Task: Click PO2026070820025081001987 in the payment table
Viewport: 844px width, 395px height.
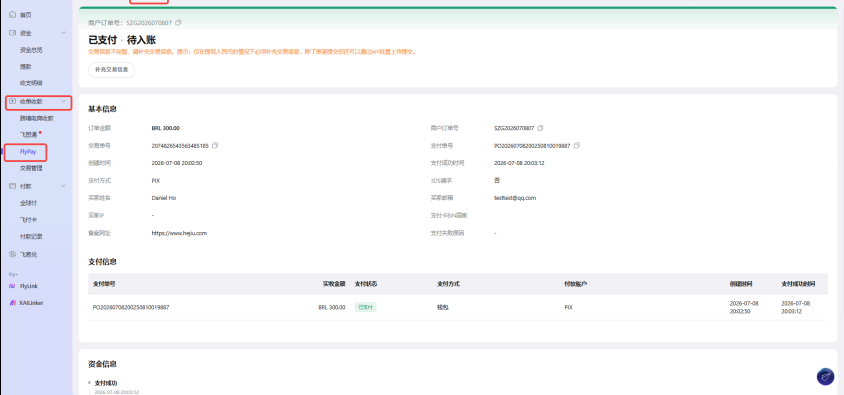Action: pos(131,307)
